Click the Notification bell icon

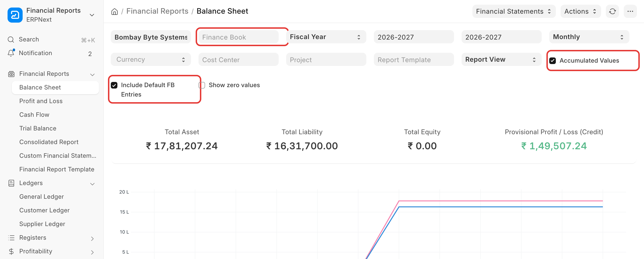click(x=11, y=53)
